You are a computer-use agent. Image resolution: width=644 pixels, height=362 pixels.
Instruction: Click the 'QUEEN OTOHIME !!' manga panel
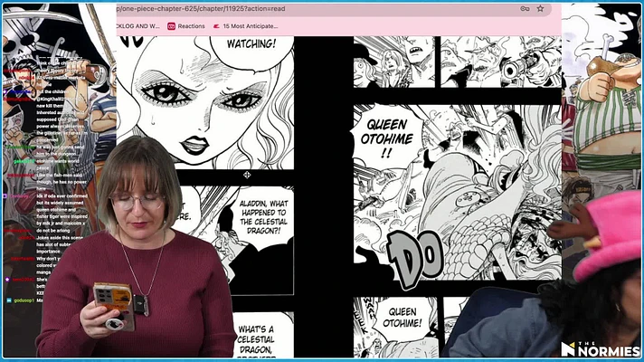[x=457, y=192]
